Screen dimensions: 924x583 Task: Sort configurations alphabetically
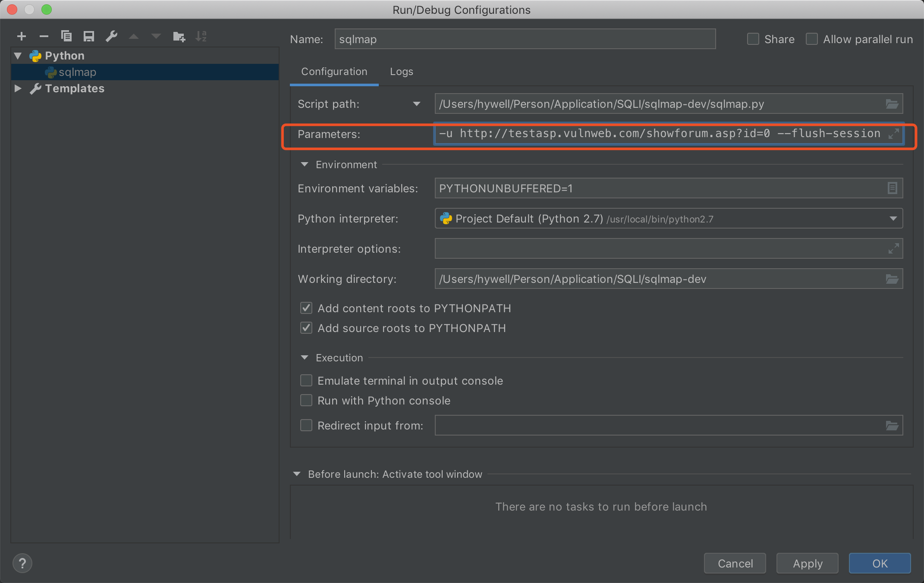(x=201, y=36)
